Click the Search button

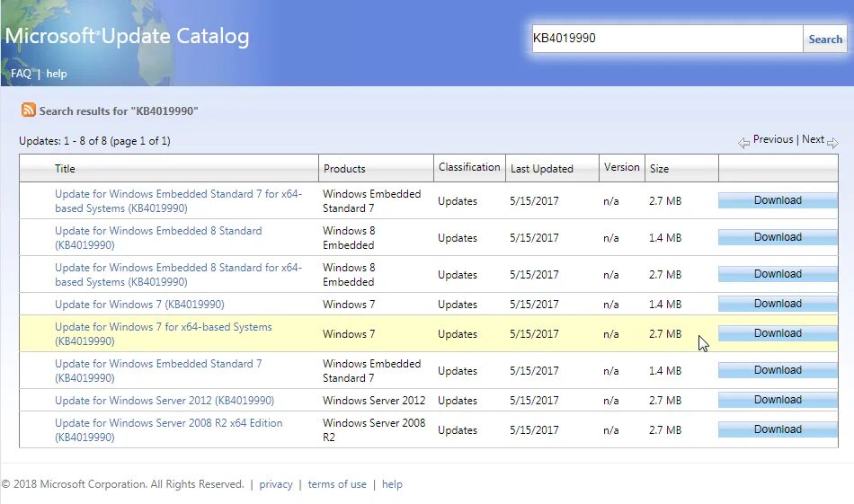(824, 40)
